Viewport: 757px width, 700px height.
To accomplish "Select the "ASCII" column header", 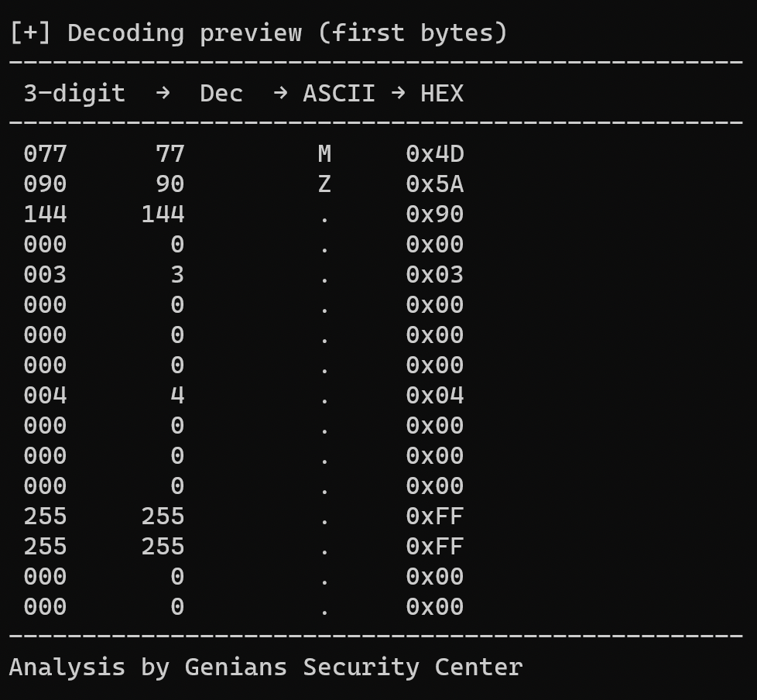I will (338, 94).
